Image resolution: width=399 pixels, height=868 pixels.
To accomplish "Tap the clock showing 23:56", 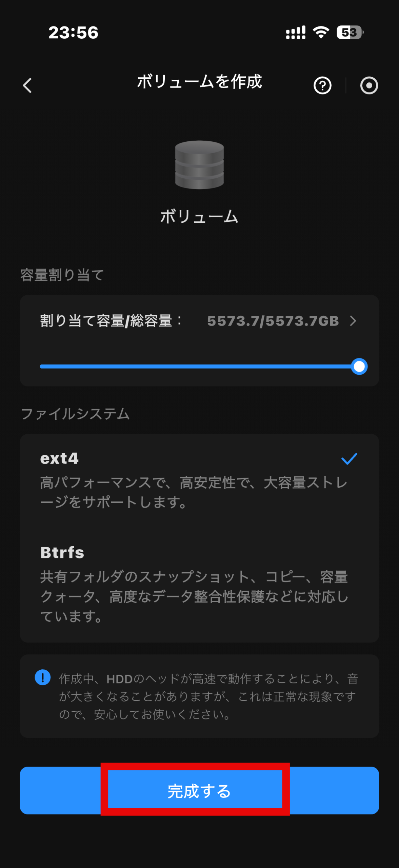I will [73, 33].
